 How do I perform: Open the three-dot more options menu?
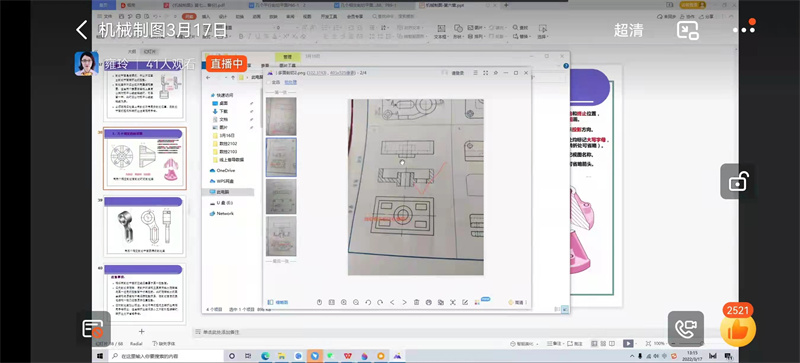pyautogui.click(x=744, y=29)
